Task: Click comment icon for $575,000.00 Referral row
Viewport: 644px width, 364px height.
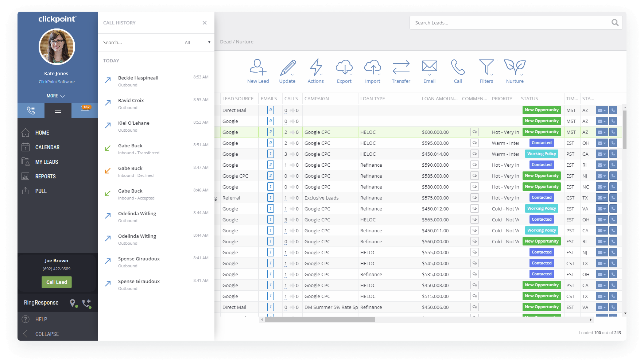Action: click(474, 198)
